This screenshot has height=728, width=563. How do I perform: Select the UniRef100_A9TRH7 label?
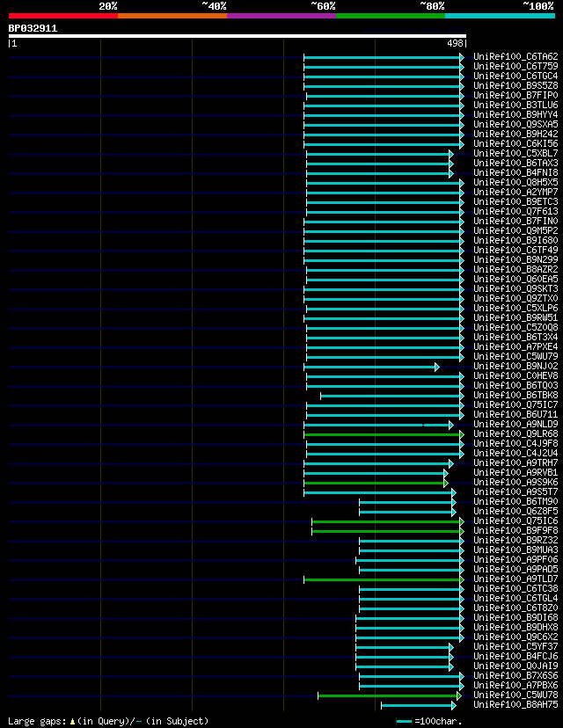(x=515, y=462)
